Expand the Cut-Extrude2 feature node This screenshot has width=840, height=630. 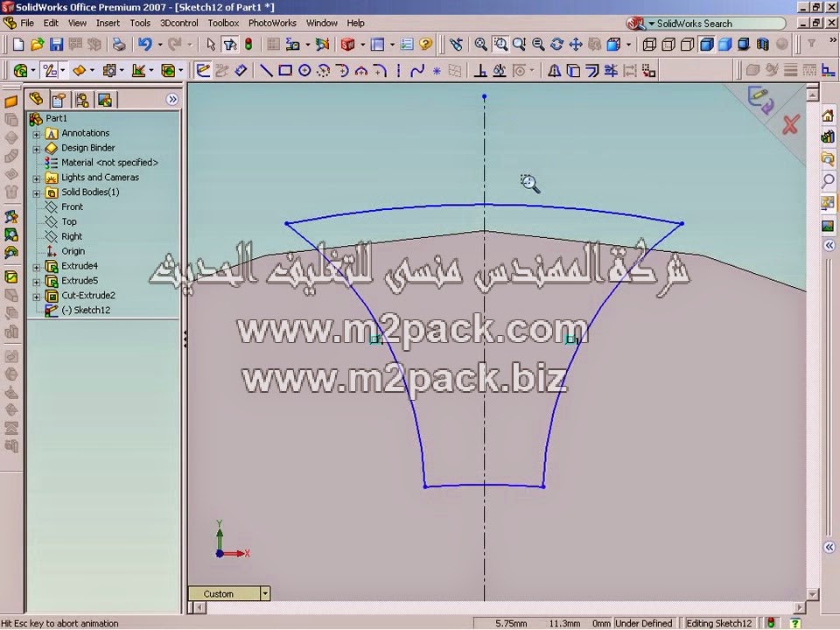(x=37, y=297)
